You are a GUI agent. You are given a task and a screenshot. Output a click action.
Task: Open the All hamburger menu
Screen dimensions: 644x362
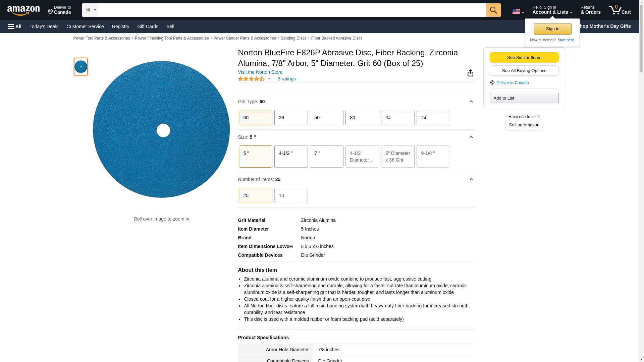(x=15, y=26)
